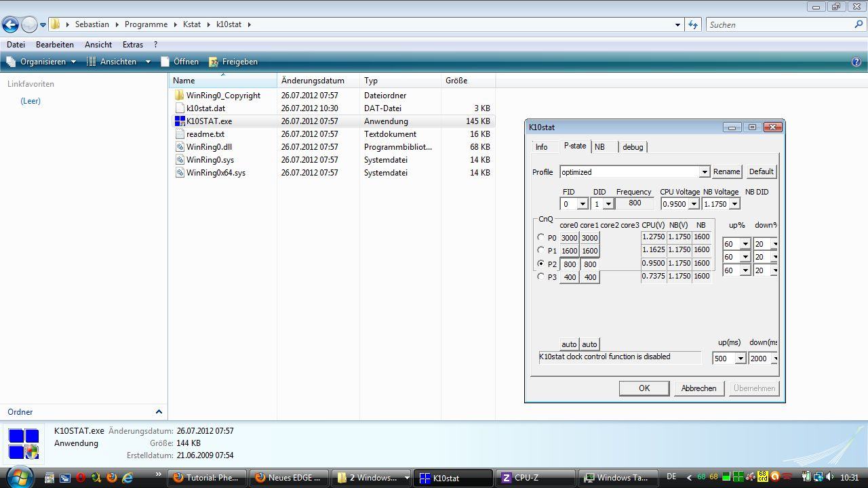This screenshot has width=868, height=488.
Task: Open the DID dropdown
Action: (608, 204)
